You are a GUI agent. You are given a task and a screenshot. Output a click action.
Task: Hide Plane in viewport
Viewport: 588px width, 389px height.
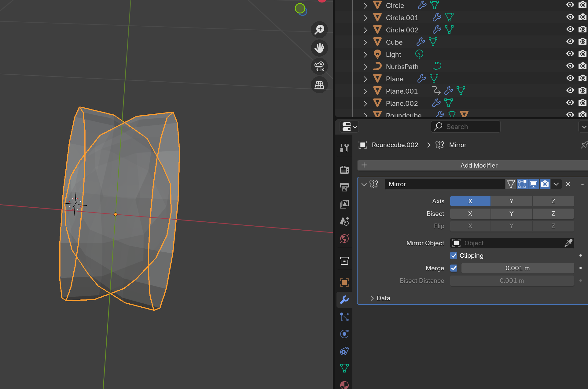[x=570, y=78]
